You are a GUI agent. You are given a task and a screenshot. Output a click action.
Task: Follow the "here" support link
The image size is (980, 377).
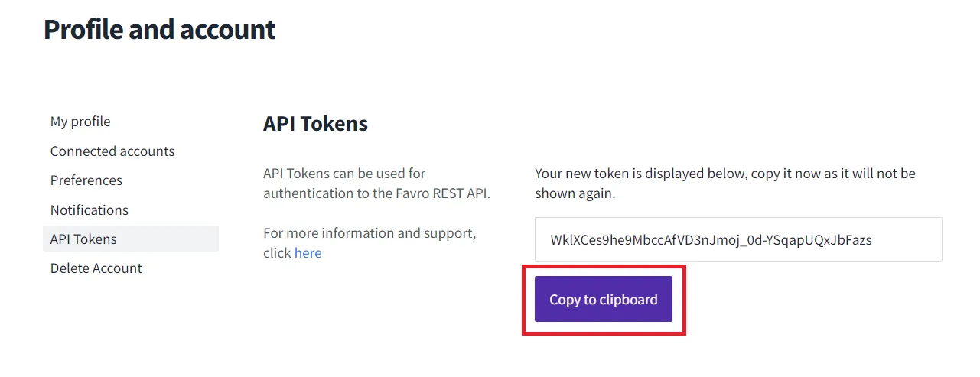[308, 253]
